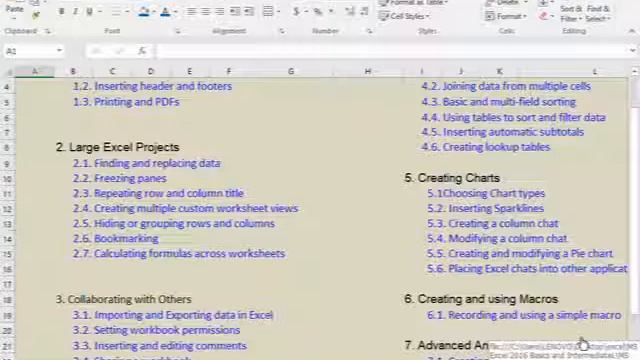This screenshot has height=360, width=640.
Task: Open the Fill Color dropdown arrow
Action: (x=153, y=11)
